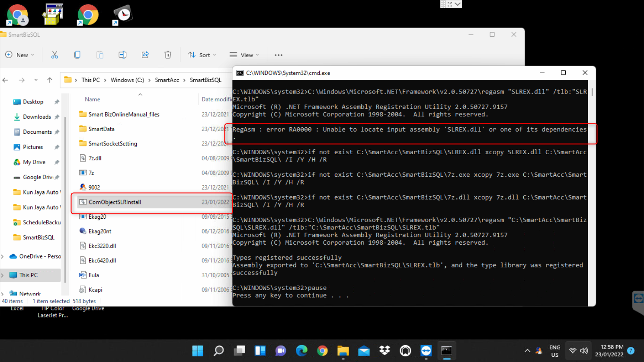
Task: Select the Ekc3220.dll file
Action: click(102, 246)
